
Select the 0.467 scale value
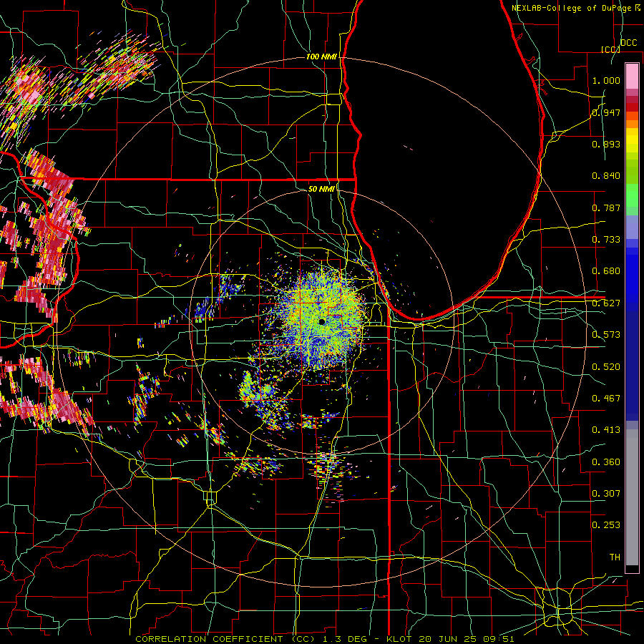[x=606, y=399]
